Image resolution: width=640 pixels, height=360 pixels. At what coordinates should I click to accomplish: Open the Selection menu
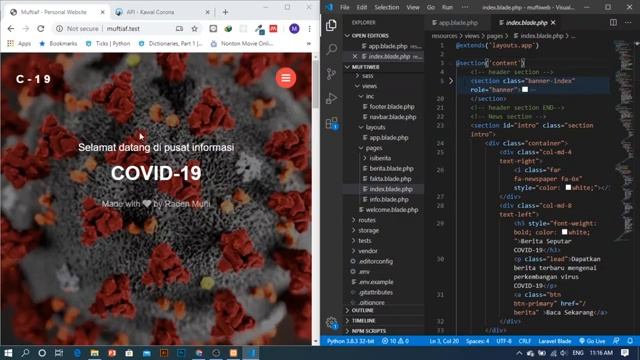[x=387, y=7]
